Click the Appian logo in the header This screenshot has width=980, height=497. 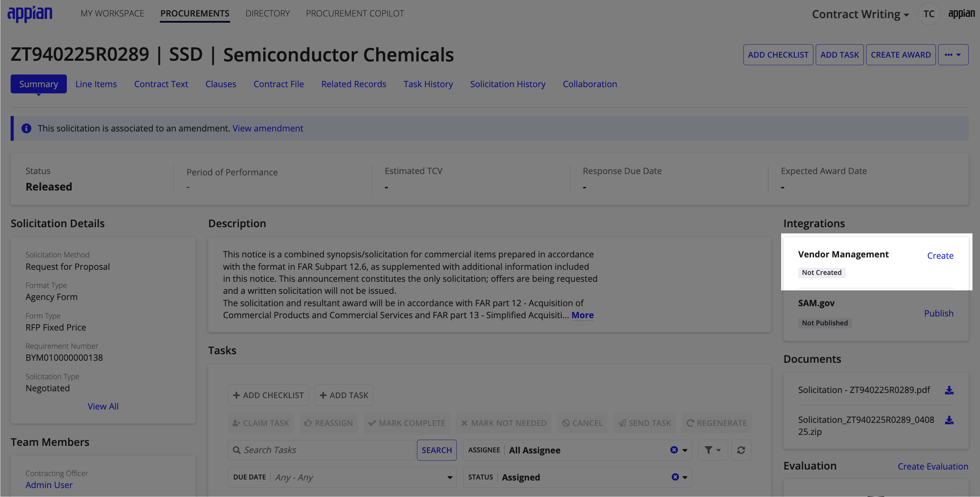click(x=30, y=14)
